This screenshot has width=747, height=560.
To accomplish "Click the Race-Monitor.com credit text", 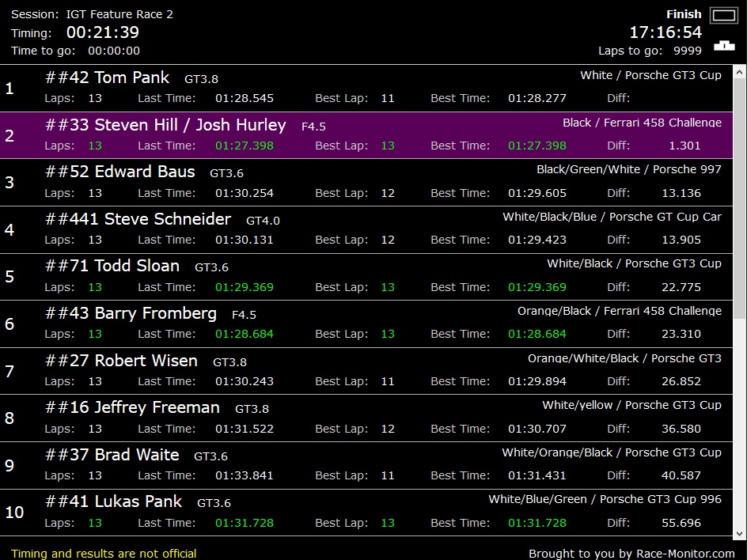I will click(x=631, y=554).
